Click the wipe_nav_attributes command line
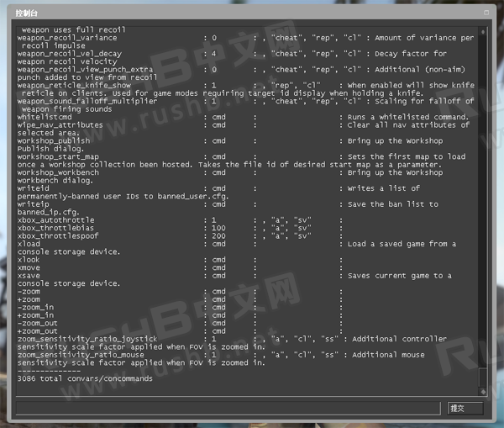This screenshot has width=504, height=428. (60, 125)
